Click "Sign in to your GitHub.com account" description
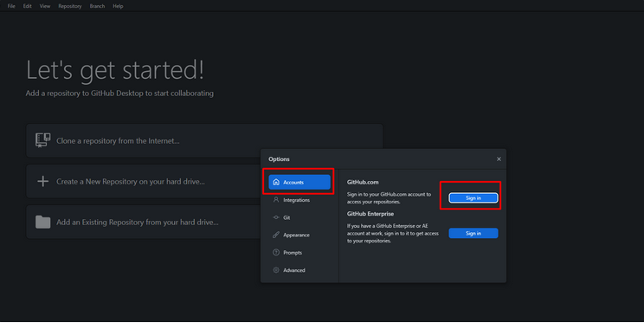 [x=389, y=198]
